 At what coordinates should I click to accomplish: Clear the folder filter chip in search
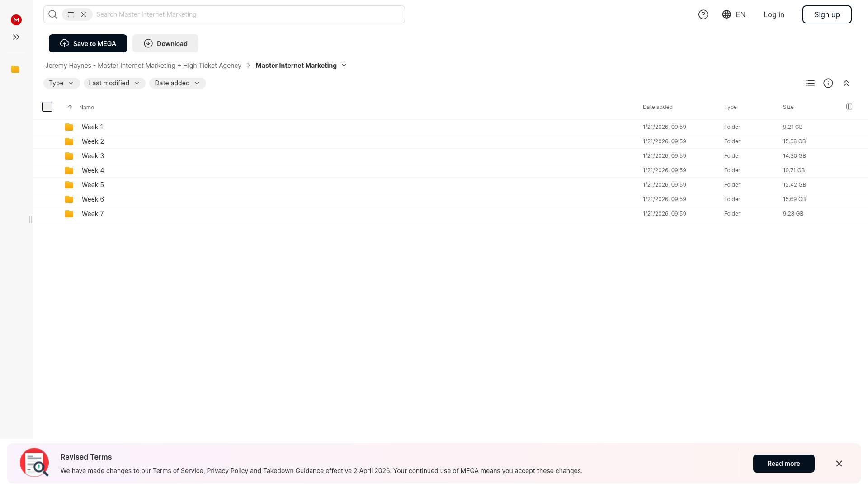pyautogui.click(x=84, y=14)
